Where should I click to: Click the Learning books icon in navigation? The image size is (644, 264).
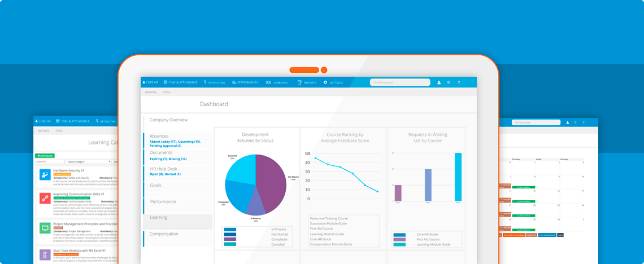pyautogui.click(x=268, y=82)
